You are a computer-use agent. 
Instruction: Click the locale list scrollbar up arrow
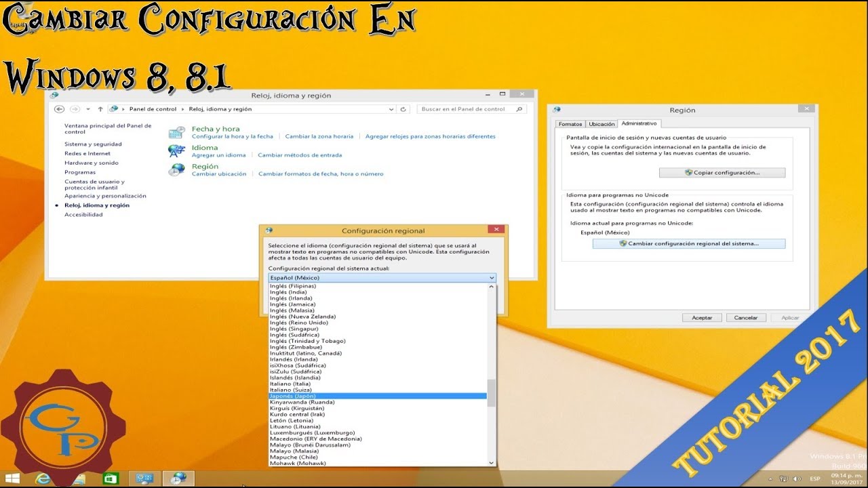point(492,287)
